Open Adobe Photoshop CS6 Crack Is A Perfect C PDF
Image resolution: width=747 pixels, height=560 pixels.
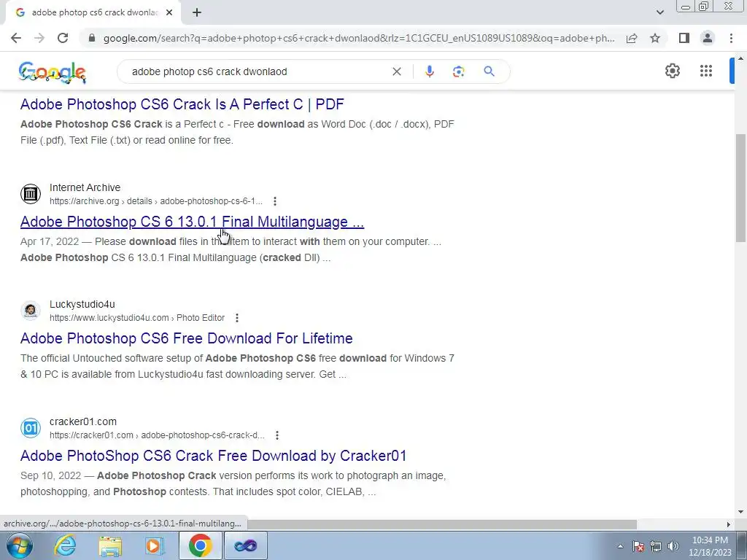tap(182, 104)
